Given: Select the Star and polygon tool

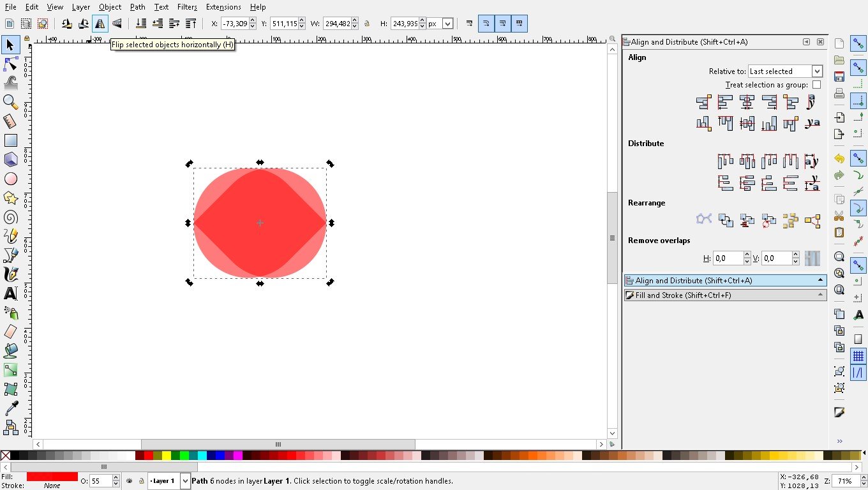Looking at the screenshot, I should (x=10, y=198).
